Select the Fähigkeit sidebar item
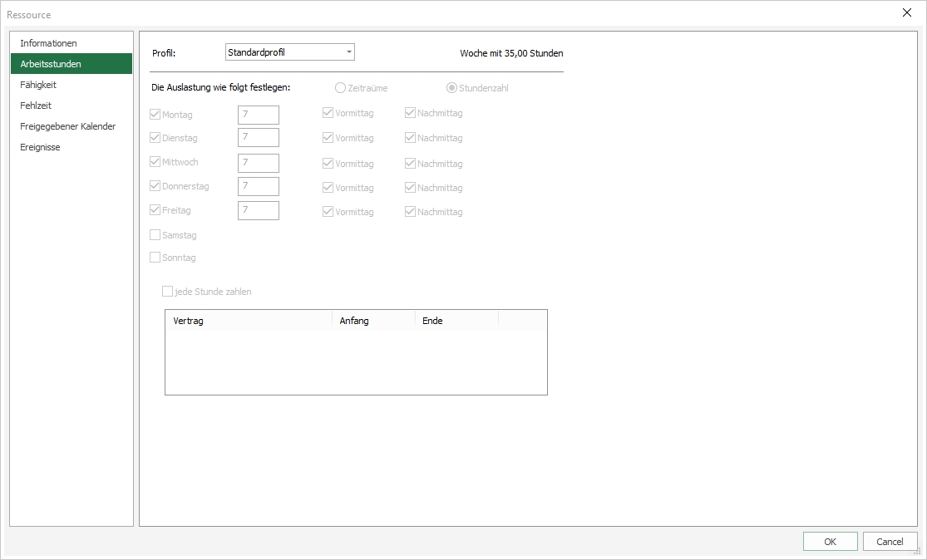 (38, 85)
